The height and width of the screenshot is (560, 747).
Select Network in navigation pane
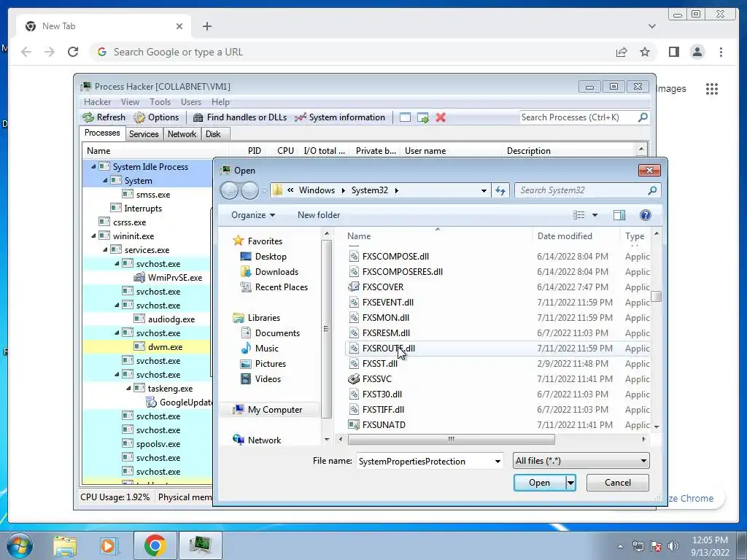coord(257,440)
